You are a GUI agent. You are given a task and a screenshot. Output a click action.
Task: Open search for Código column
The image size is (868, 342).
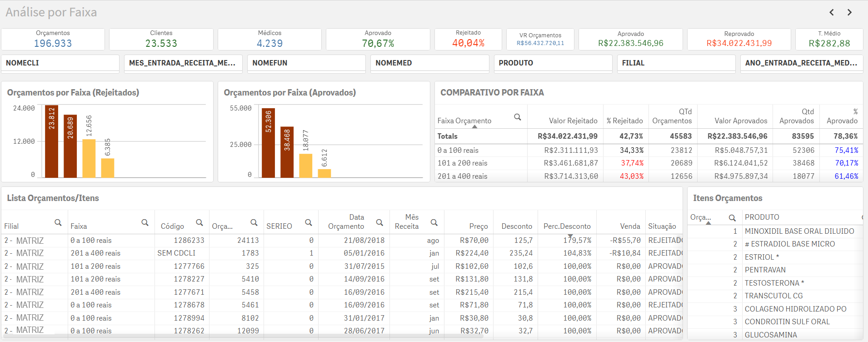coord(200,223)
